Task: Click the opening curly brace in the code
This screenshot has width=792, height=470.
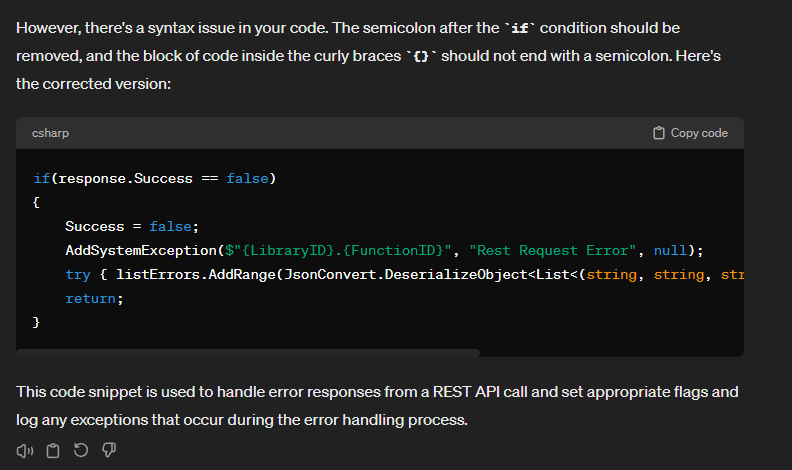Action: pos(37,202)
